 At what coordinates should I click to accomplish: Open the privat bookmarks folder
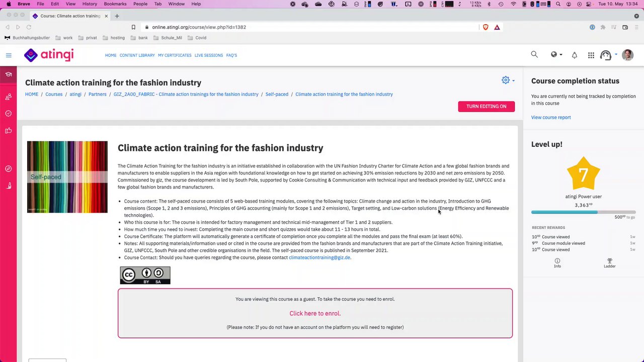pyautogui.click(x=88, y=38)
